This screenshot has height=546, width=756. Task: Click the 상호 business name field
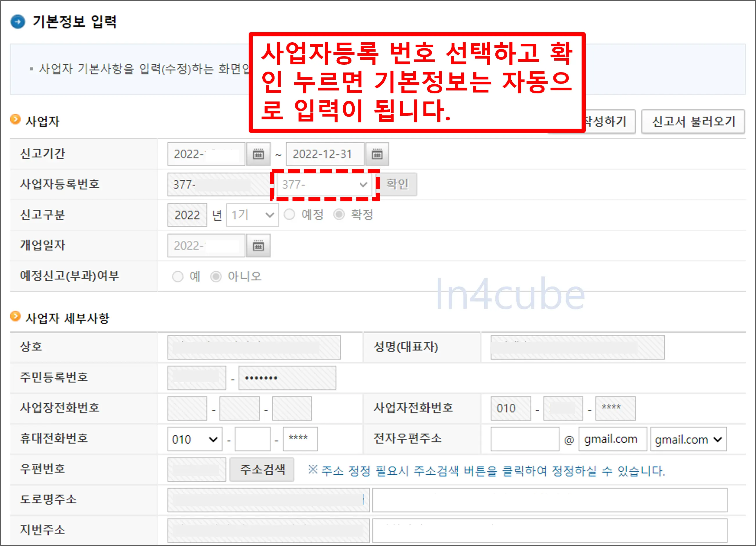point(254,347)
